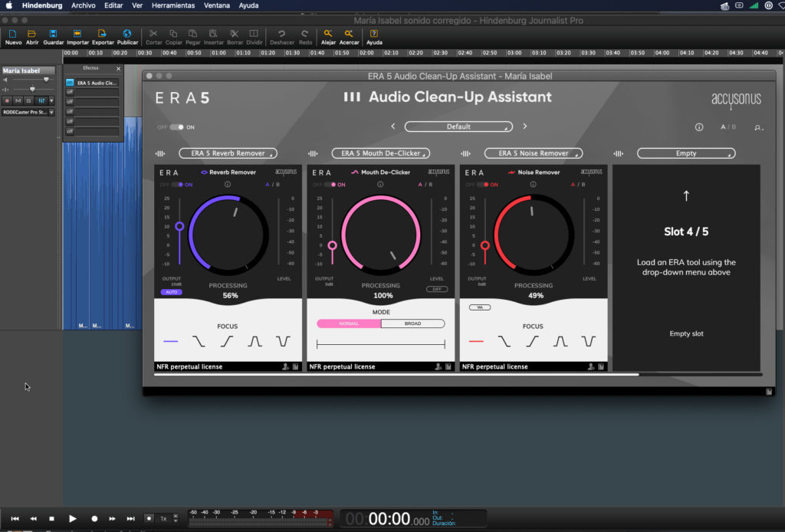Open the Ayuda menu in menu bar

click(248, 5)
